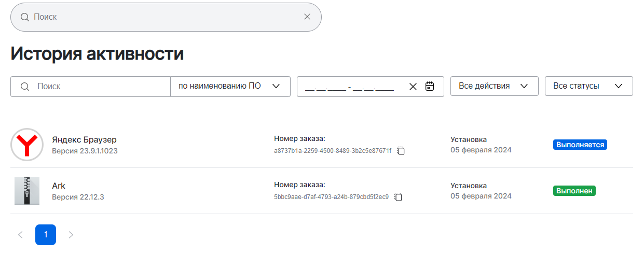Go to the previous page
Image resolution: width=644 pixels, height=255 pixels.
[20, 235]
